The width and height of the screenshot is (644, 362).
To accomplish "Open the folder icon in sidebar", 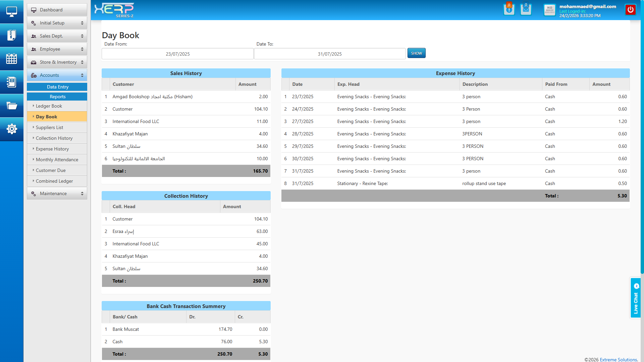I will point(11,106).
